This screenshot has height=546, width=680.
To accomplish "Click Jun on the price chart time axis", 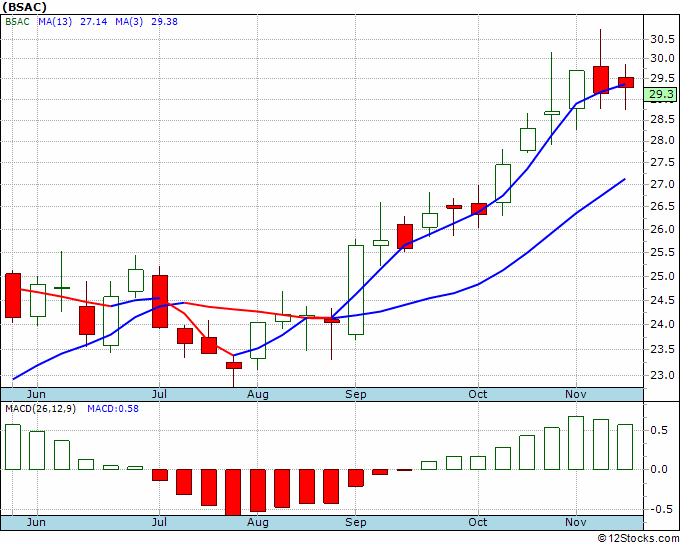I will (x=36, y=394).
